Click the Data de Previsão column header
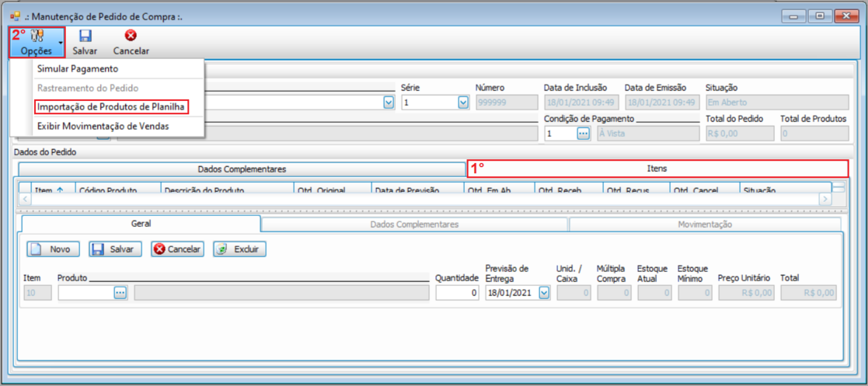This screenshot has width=868, height=386. 417,190
